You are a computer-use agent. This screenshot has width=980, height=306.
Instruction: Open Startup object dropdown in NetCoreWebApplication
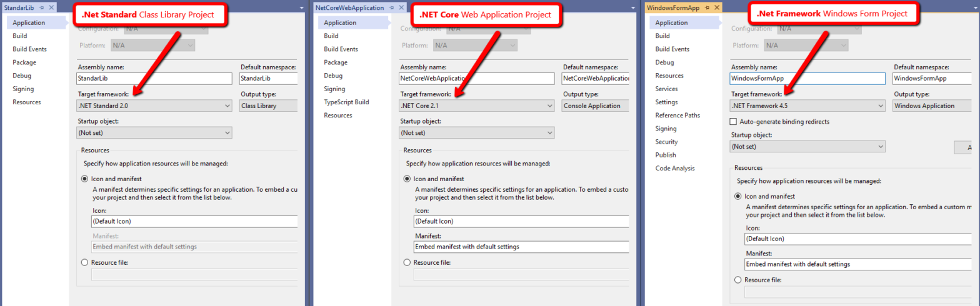point(476,133)
